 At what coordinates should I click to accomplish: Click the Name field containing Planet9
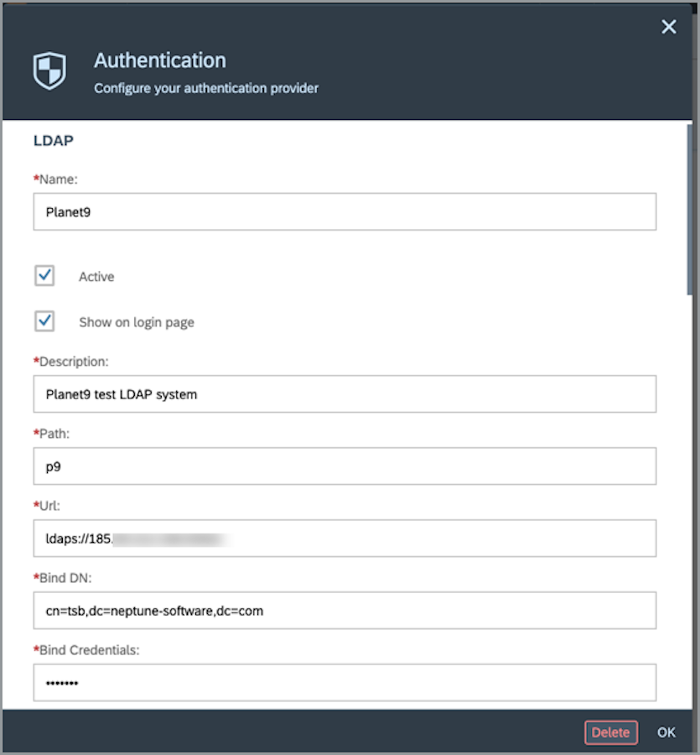pyautogui.click(x=345, y=212)
